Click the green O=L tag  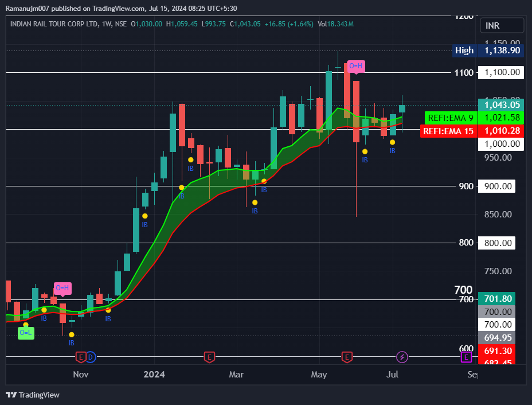[26, 333]
